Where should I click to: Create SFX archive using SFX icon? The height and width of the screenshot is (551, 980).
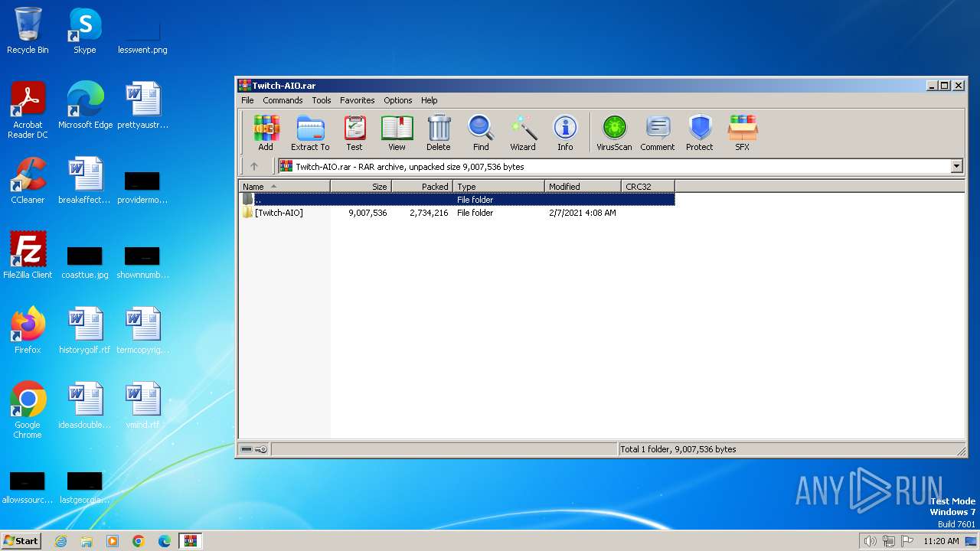[743, 133]
